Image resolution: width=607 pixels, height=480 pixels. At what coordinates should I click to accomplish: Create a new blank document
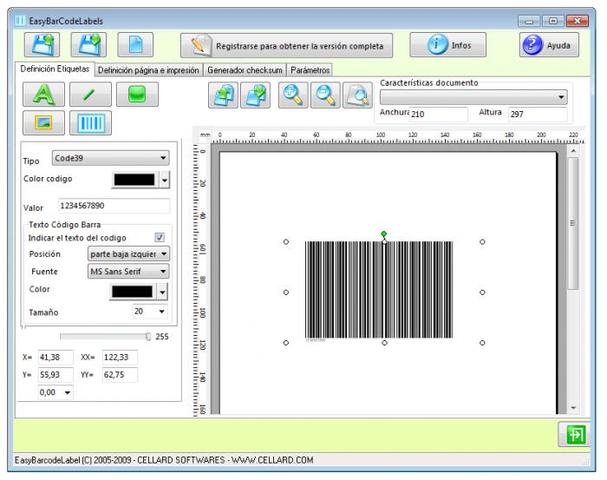135,45
